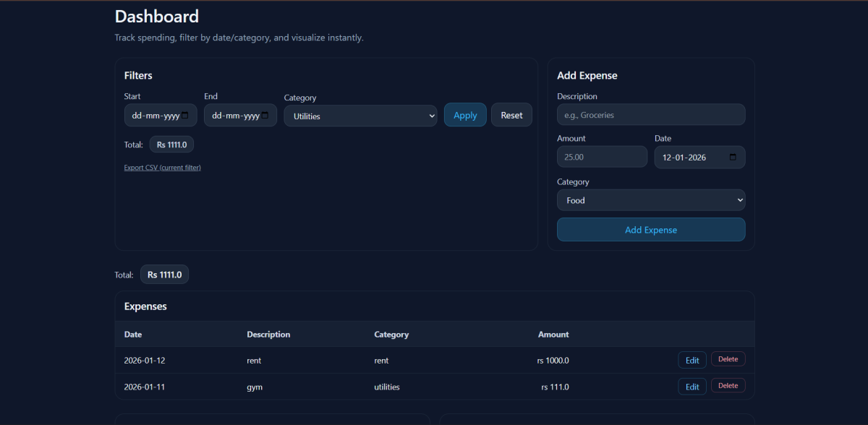Viewport: 868px width, 425px height.
Task: Click the Export CSV (current filter) link
Action: point(162,168)
